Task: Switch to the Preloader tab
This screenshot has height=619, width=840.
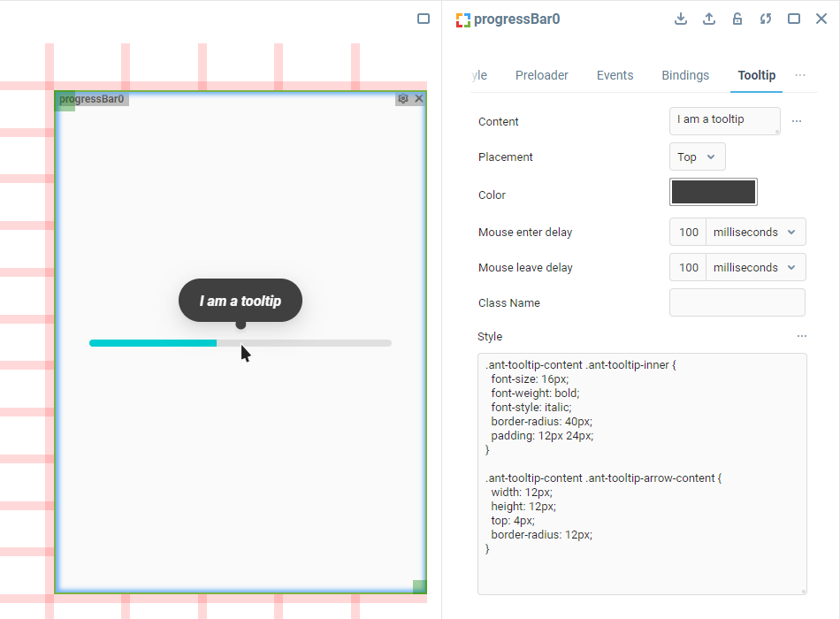Action: click(x=542, y=76)
